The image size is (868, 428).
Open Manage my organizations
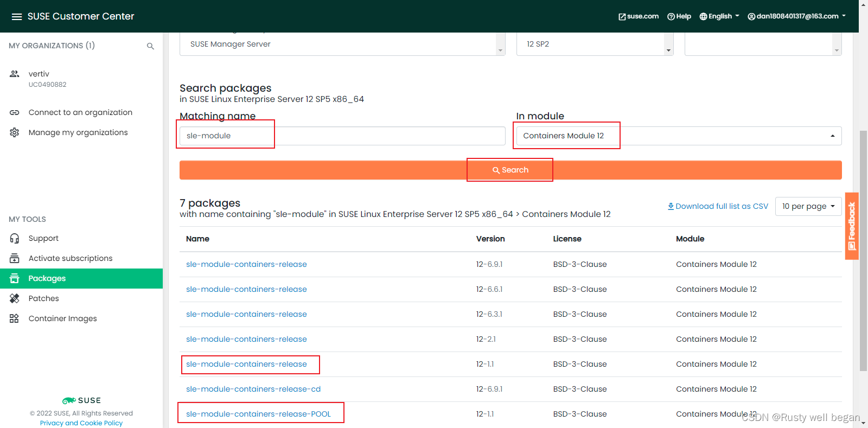point(78,132)
